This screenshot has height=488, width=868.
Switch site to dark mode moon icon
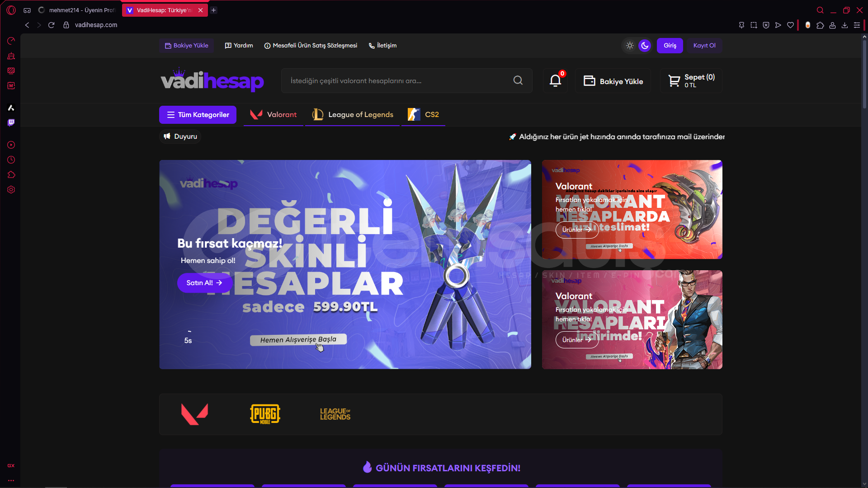pos(645,46)
